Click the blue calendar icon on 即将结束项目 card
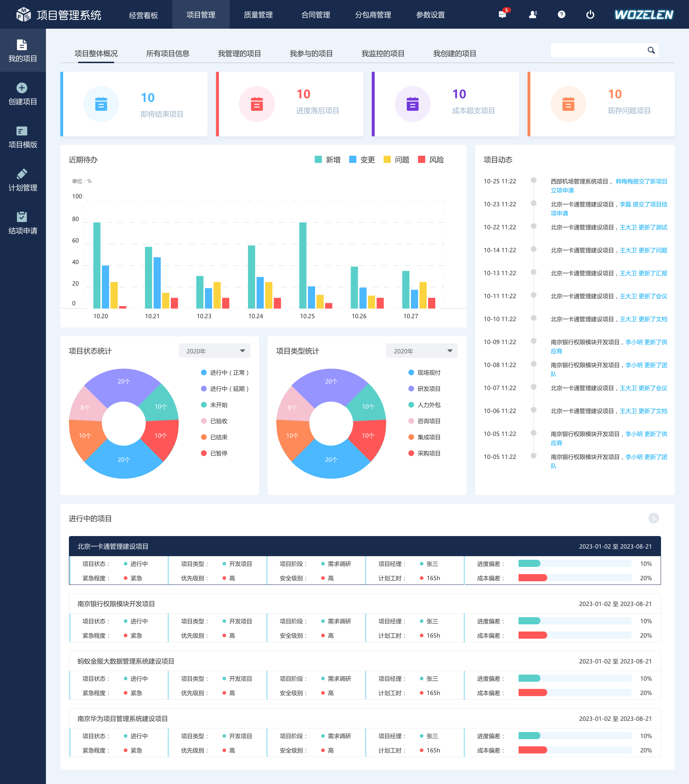The height and width of the screenshot is (784, 689). pyautogui.click(x=101, y=104)
